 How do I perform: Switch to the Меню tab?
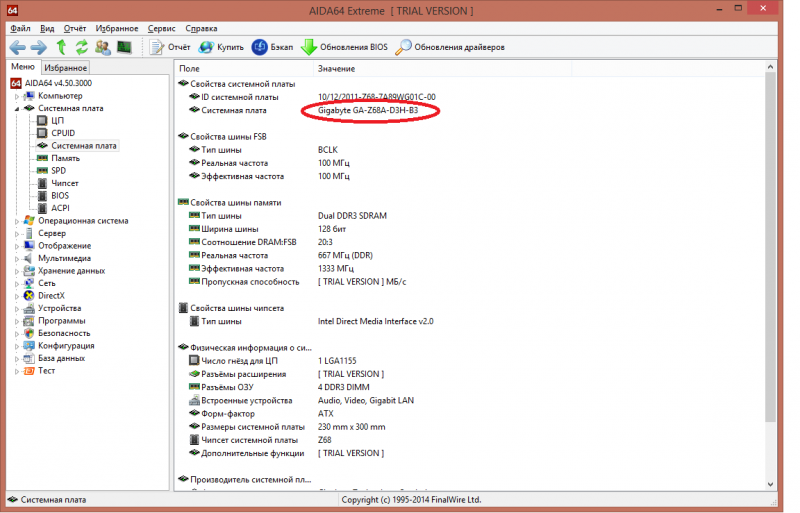[23, 67]
